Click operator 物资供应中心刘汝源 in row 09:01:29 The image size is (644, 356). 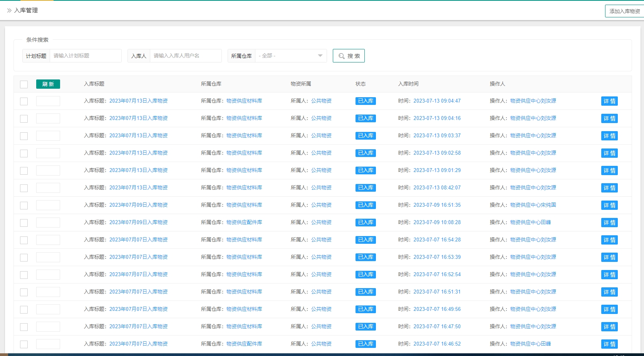coord(533,170)
